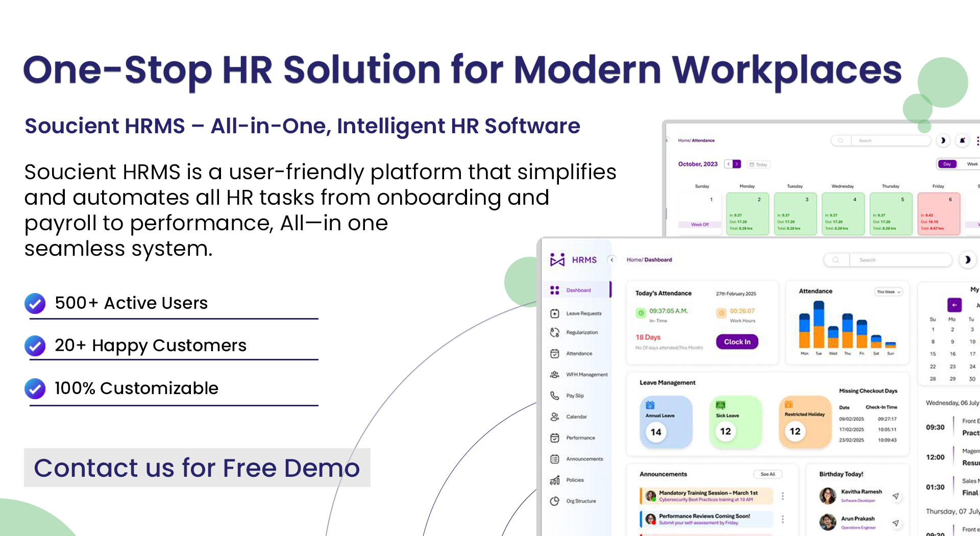Viewport: 980px width, 536px height.
Task: Click Kavitha Ramesh's profile photo
Action: pyautogui.click(x=827, y=496)
